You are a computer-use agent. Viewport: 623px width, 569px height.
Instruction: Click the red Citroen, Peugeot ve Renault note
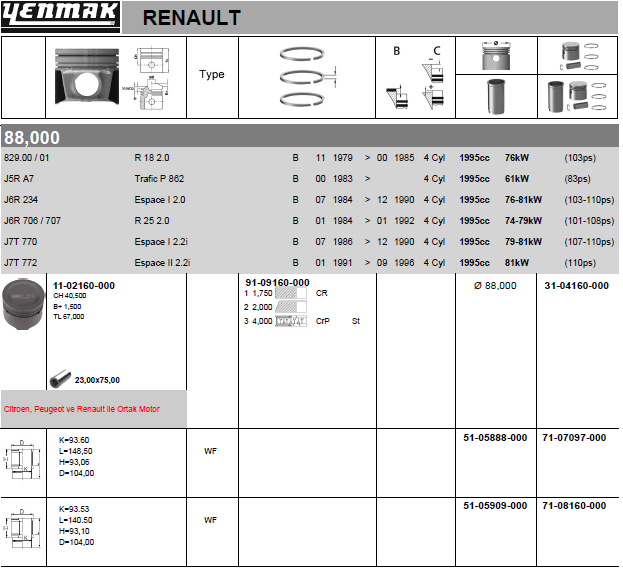coord(82,409)
